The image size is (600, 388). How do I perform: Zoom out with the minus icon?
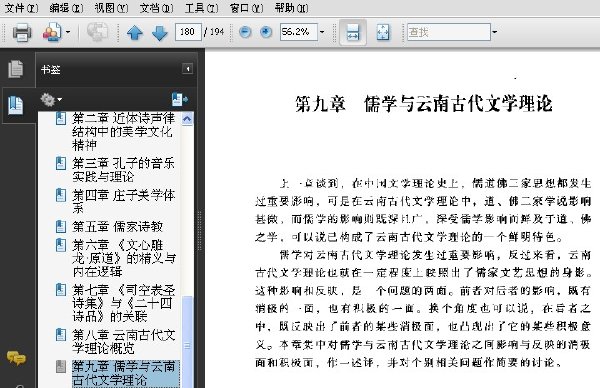245,32
